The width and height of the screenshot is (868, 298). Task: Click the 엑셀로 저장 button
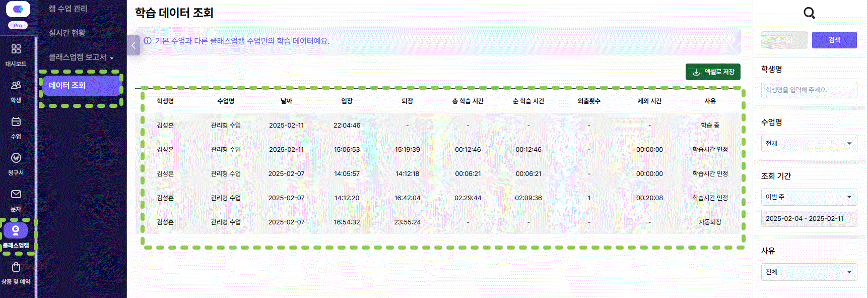click(x=713, y=72)
